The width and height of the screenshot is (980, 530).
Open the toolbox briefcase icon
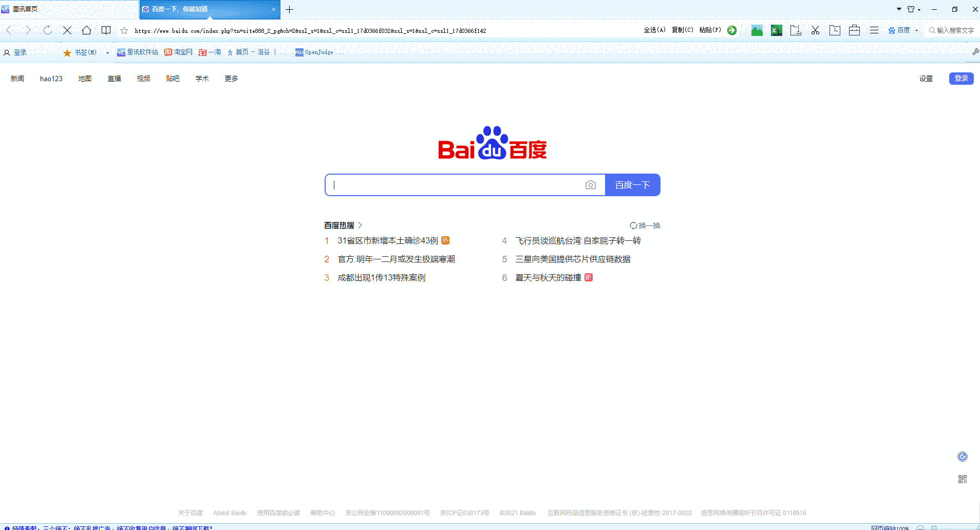tap(854, 30)
